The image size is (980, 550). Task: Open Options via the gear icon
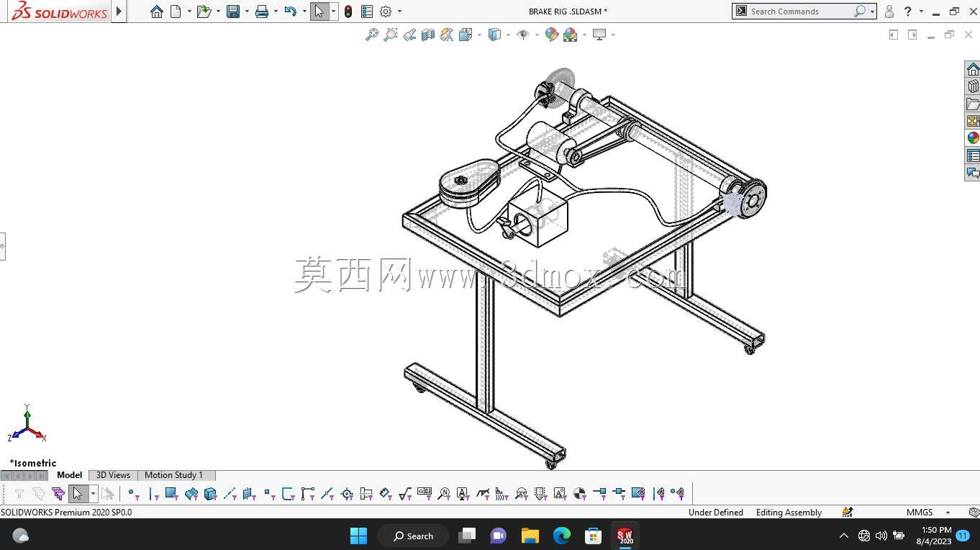(x=386, y=12)
